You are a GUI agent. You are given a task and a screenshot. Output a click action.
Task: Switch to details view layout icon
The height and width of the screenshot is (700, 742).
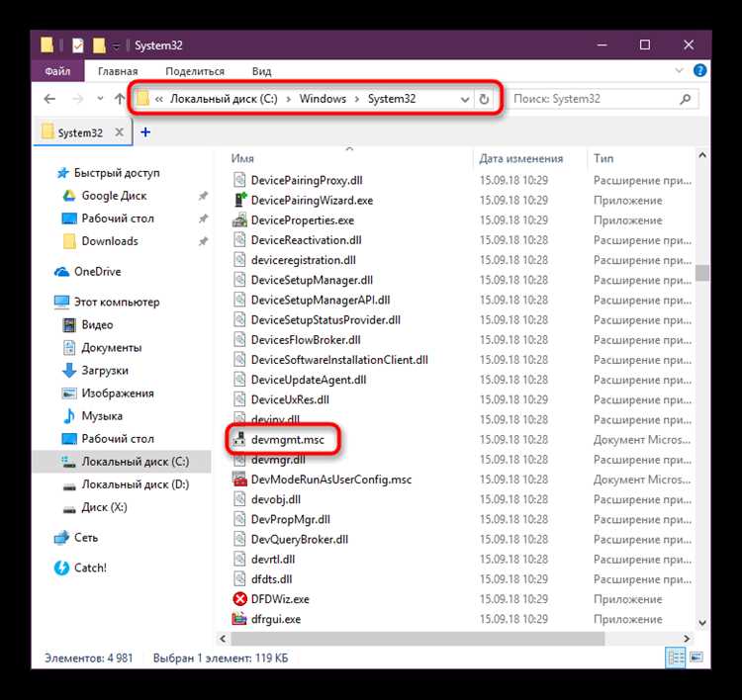pyautogui.click(x=676, y=657)
